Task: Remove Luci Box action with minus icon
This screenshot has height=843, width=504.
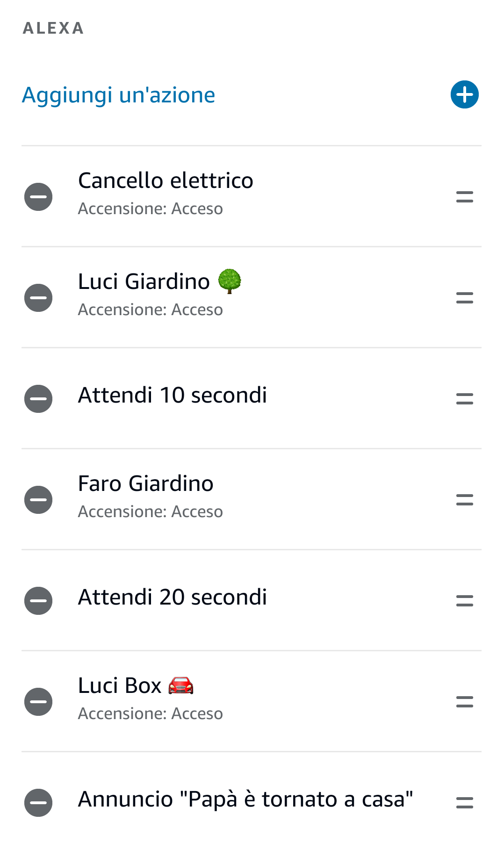Action: (x=38, y=702)
